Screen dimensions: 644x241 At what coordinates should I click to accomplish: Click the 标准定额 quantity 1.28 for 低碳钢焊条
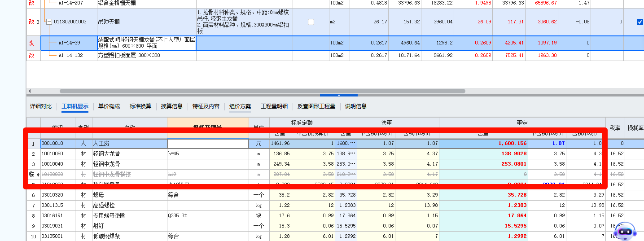point(280,236)
